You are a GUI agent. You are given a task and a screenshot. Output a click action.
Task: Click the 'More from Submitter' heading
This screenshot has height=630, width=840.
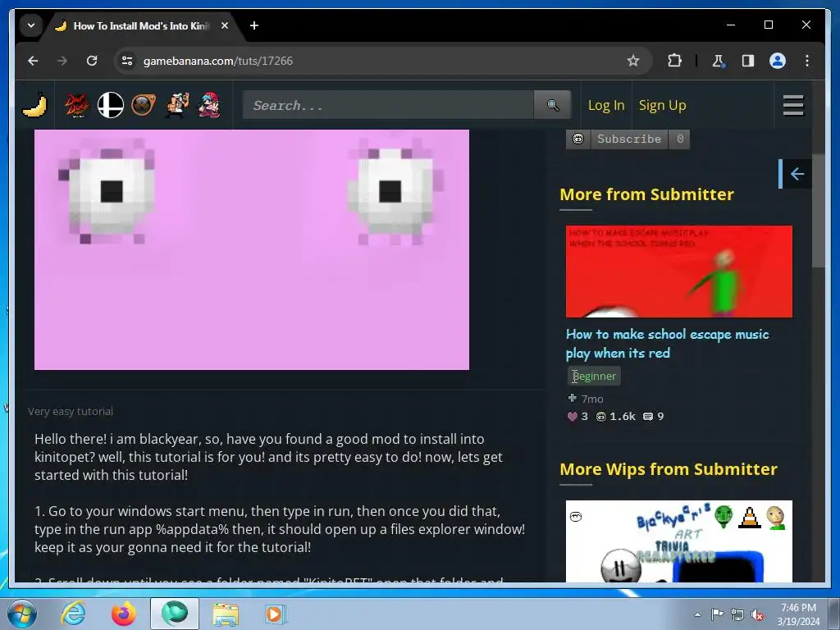coord(646,194)
